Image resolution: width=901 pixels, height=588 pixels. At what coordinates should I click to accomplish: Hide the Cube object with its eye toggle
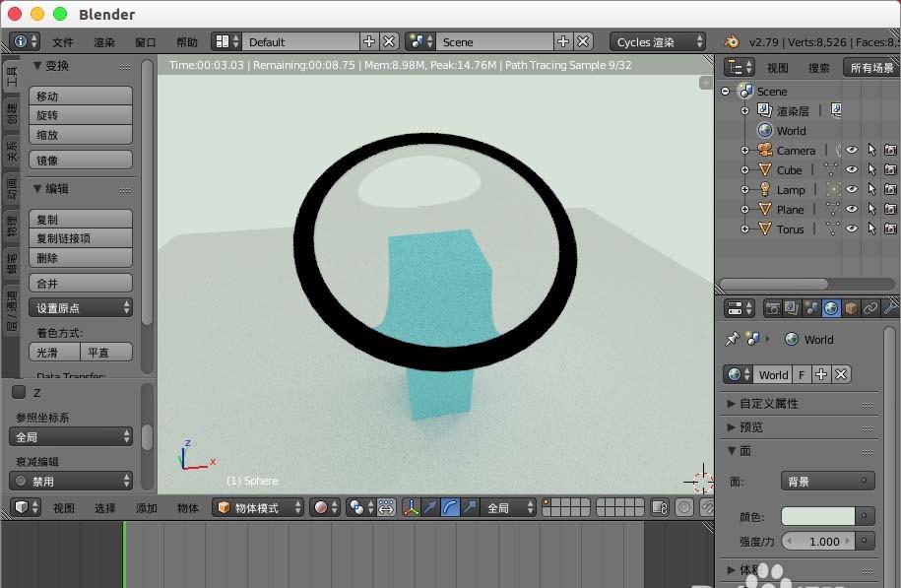851,169
